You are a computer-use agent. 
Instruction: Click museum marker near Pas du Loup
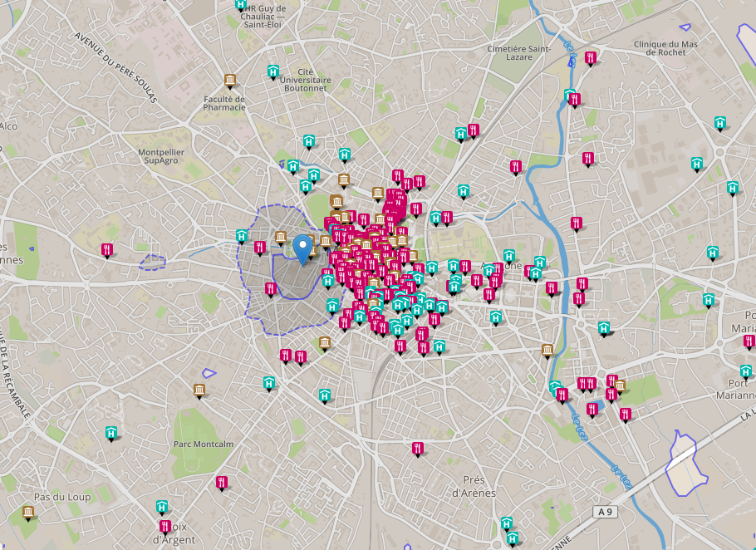pos(29,512)
